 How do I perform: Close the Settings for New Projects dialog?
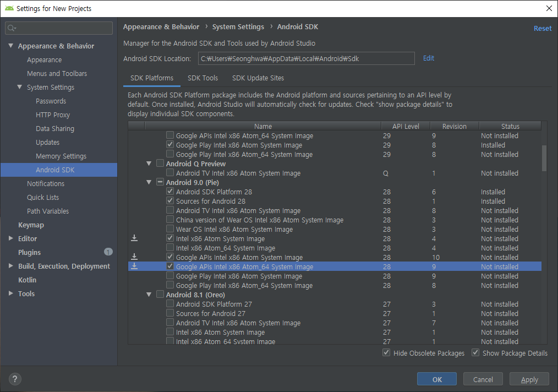coord(549,8)
